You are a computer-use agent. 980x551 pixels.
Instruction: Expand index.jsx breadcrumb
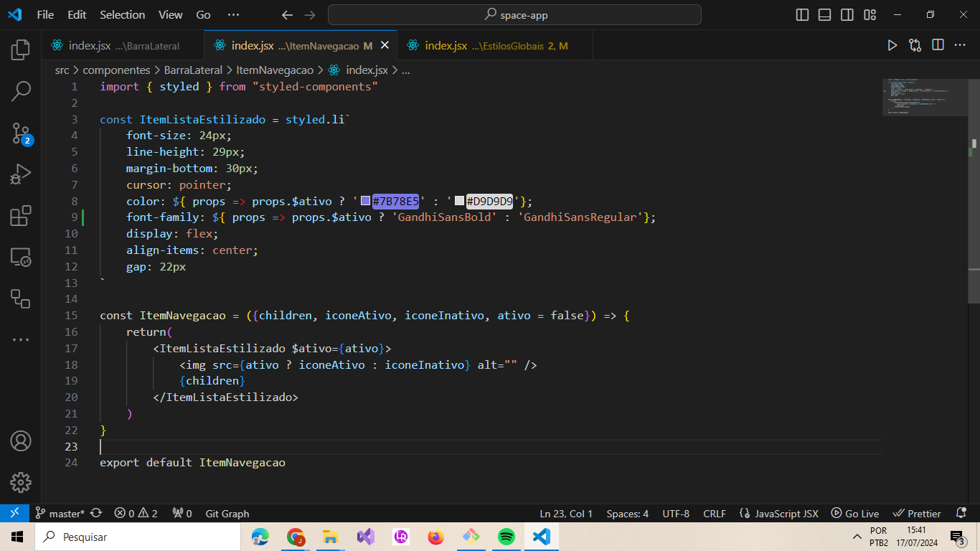(359, 70)
